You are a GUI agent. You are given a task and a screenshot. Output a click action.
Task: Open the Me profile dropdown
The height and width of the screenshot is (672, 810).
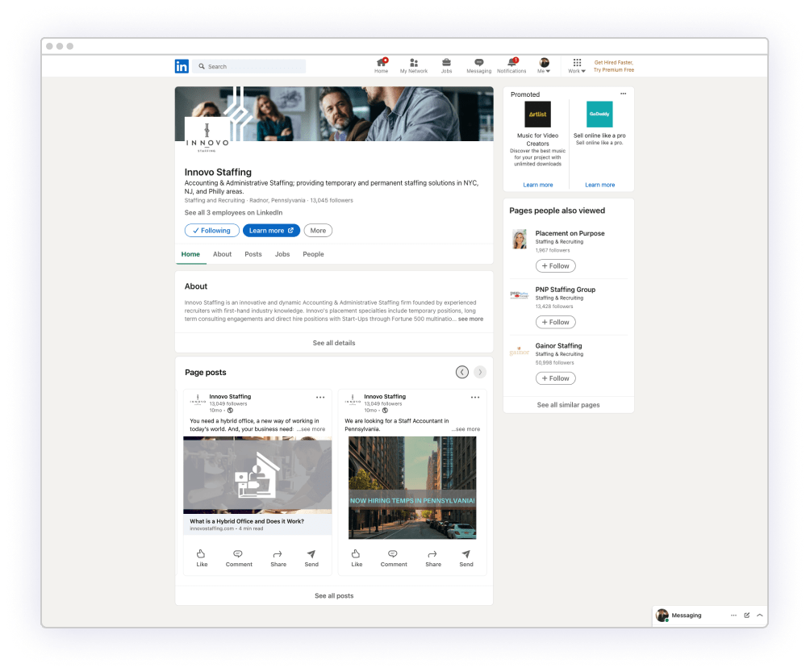pyautogui.click(x=544, y=65)
